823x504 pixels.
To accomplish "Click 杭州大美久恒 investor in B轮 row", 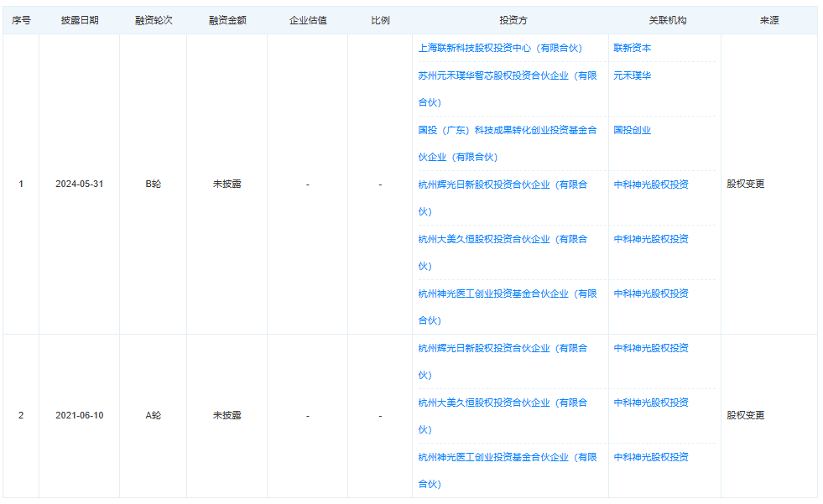I will [x=503, y=240].
